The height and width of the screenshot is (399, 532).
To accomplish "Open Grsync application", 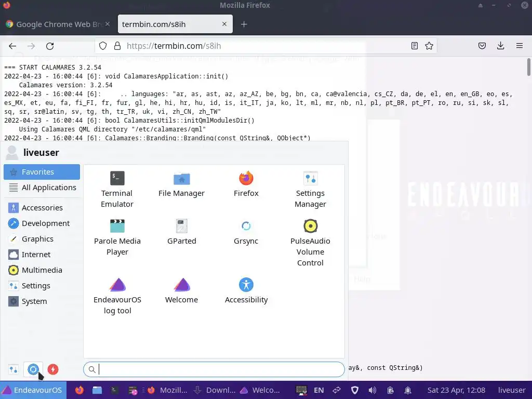I will coord(246,232).
